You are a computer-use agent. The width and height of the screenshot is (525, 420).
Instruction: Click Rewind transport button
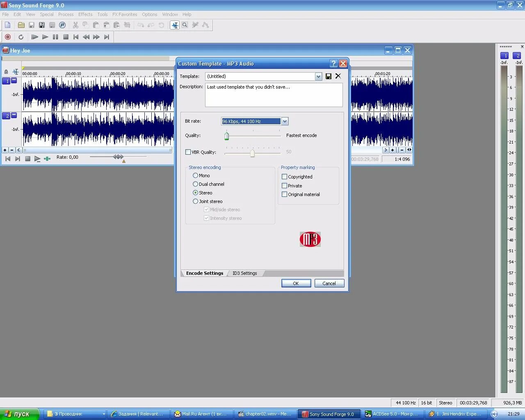pos(86,37)
